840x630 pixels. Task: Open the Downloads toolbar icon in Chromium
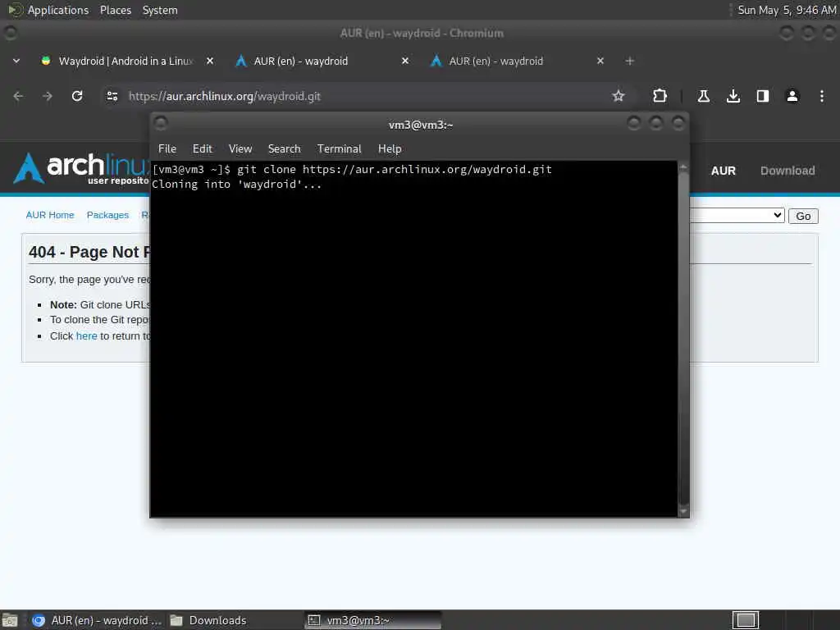(x=733, y=96)
